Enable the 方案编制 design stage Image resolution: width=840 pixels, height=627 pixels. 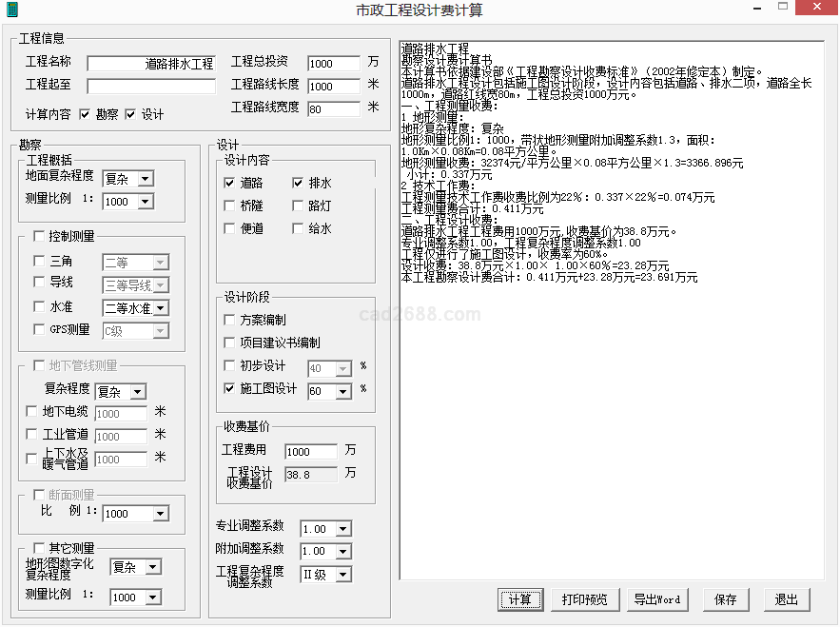pyautogui.click(x=229, y=320)
